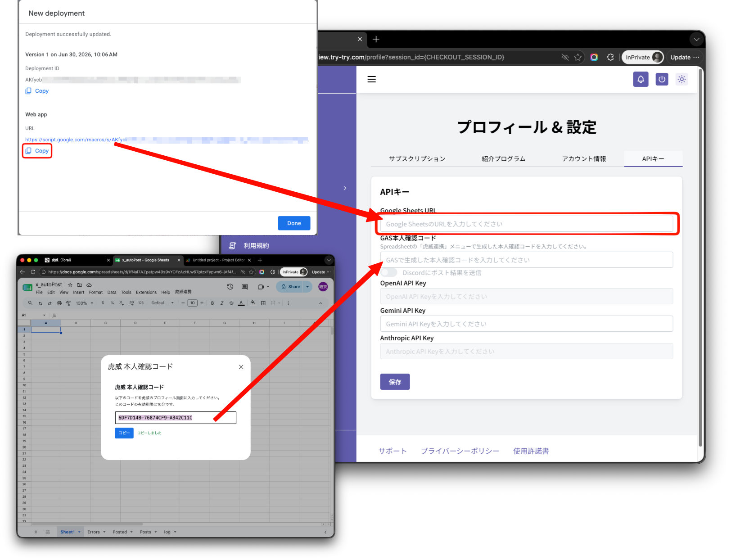Go back in Sheets browser window

pos(23,272)
